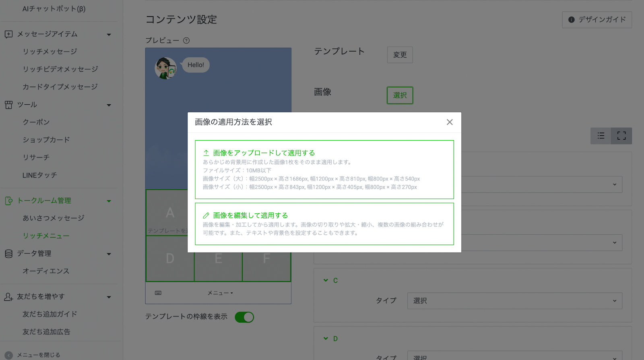Click the デザインガイド button
Image resolution: width=644 pixels, height=360 pixels.
[x=597, y=20]
